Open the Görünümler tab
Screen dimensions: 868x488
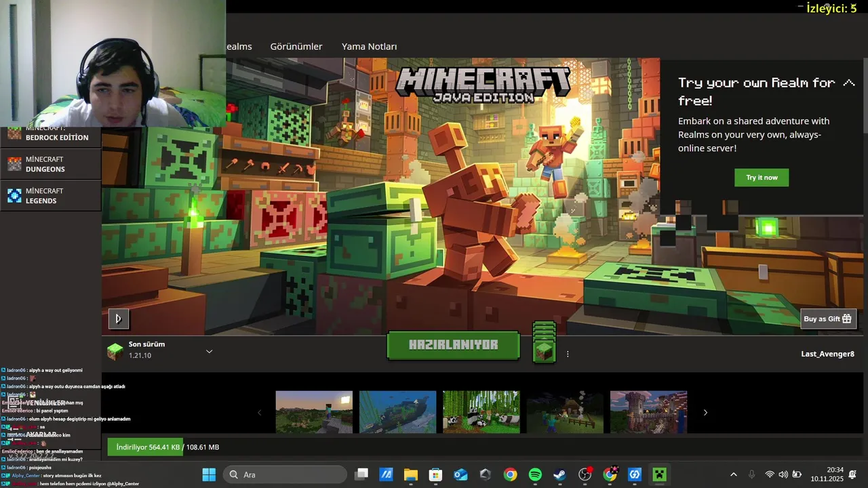click(296, 46)
